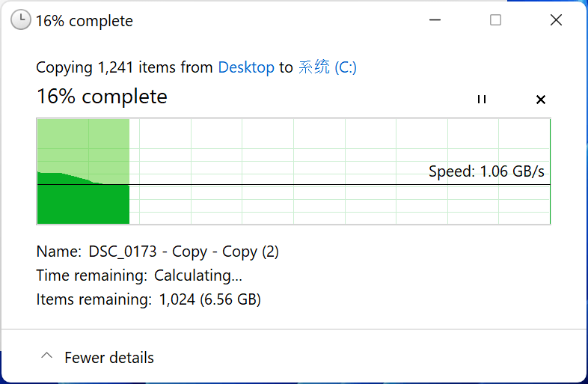Open the Desktop source folder link

click(x=246, y=67)
